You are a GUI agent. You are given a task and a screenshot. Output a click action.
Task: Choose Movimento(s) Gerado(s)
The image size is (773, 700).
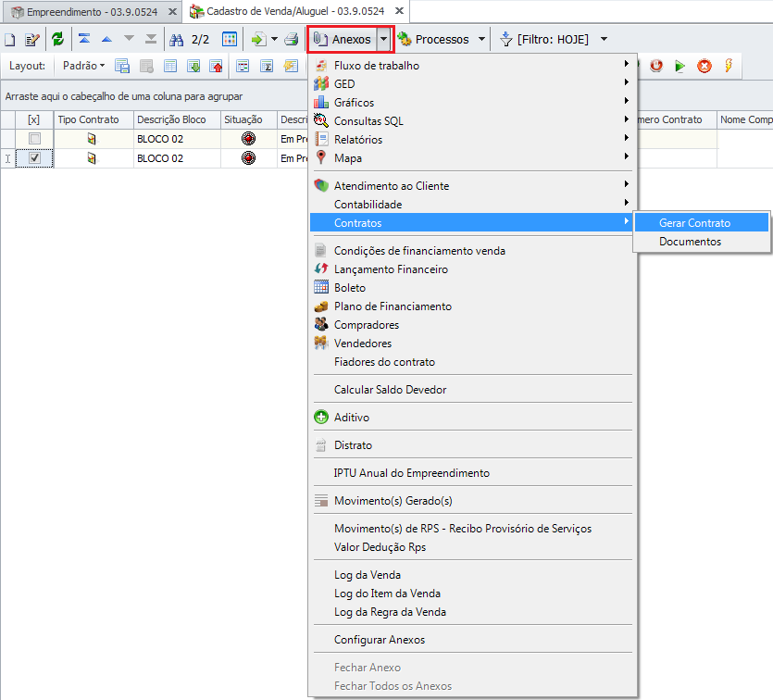click(x=472, y=501)
